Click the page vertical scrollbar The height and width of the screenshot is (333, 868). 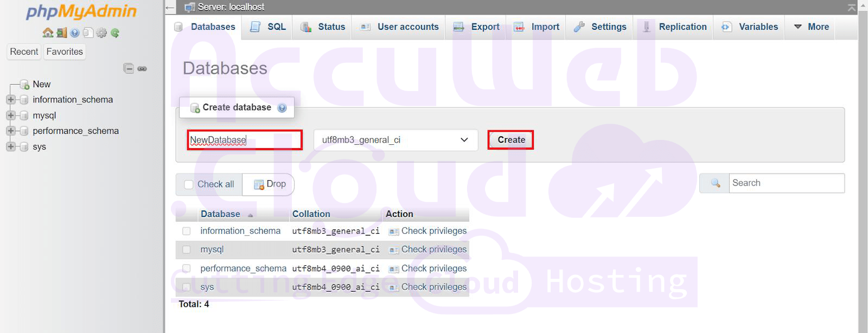coord(863,163)
